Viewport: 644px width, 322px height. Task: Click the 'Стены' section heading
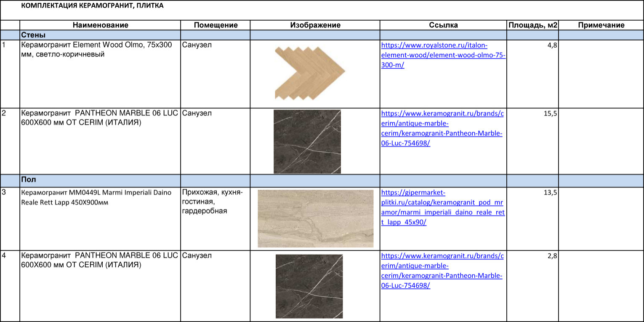coord(33,35)
